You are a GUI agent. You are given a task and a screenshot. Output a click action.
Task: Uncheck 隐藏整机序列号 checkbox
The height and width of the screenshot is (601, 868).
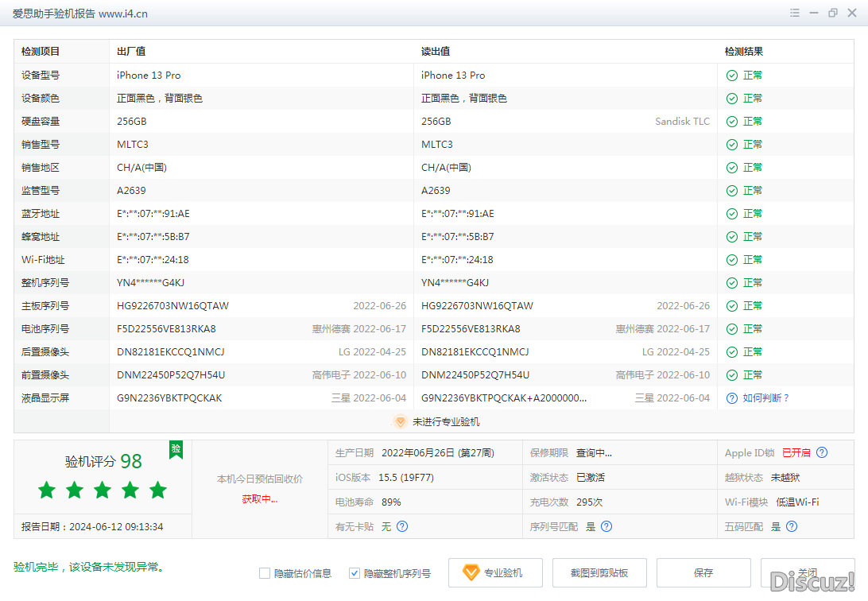coord(355,573)
